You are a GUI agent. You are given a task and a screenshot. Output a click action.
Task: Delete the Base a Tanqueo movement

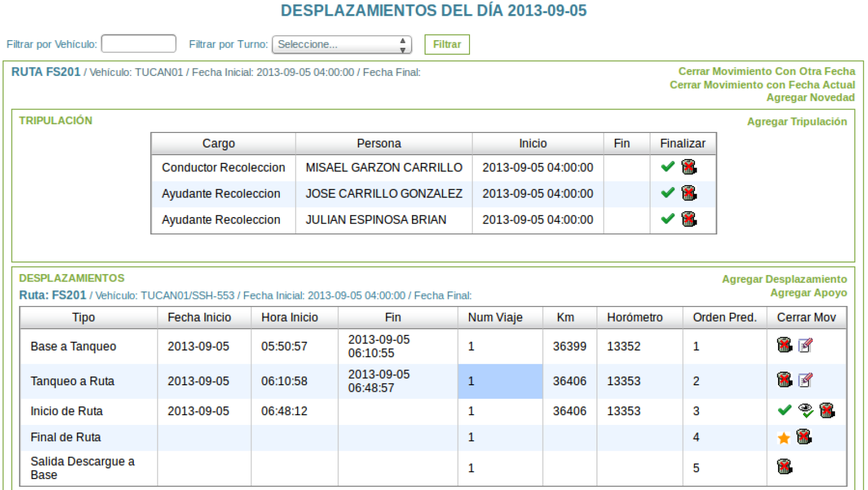(x=785, y=345)
